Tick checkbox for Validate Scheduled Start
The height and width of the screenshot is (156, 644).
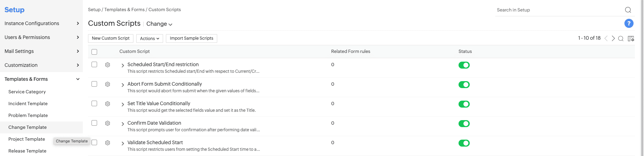94,142
